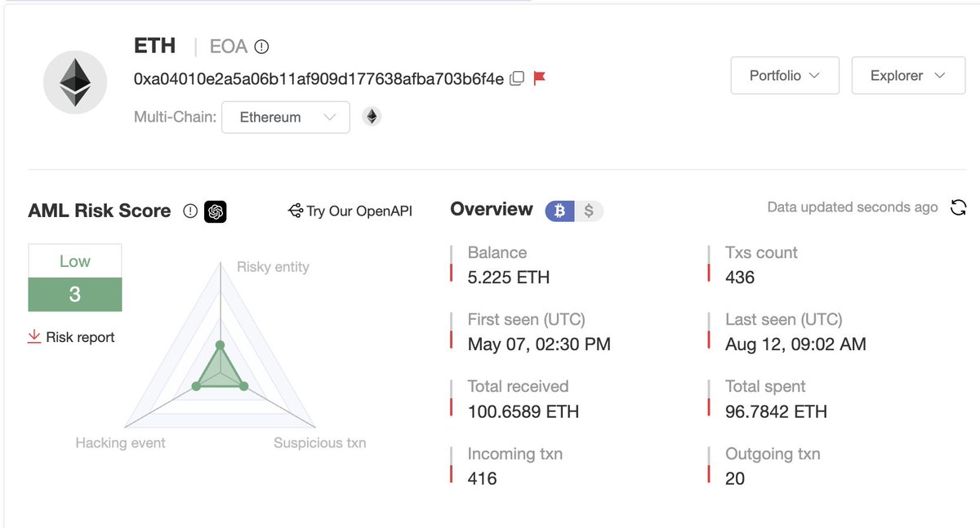
Task: Click Total spent value 96.7842 ETH
Action: pos(776,411)
